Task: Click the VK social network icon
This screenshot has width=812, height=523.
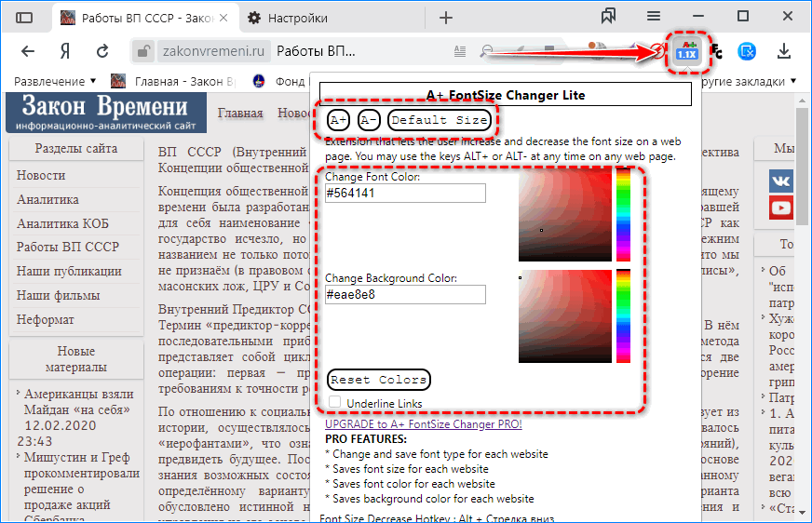Action: [x=780, y=181]
